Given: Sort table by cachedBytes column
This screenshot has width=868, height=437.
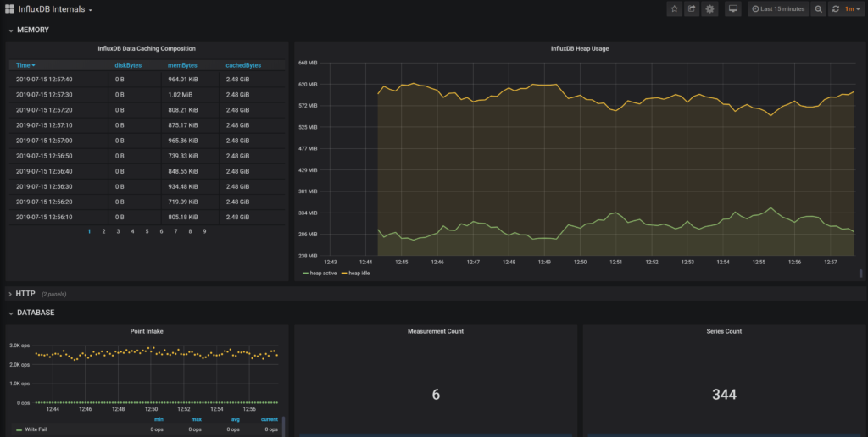Looking at the screenshot, I should pyautogui.click(x=243, y=65).
